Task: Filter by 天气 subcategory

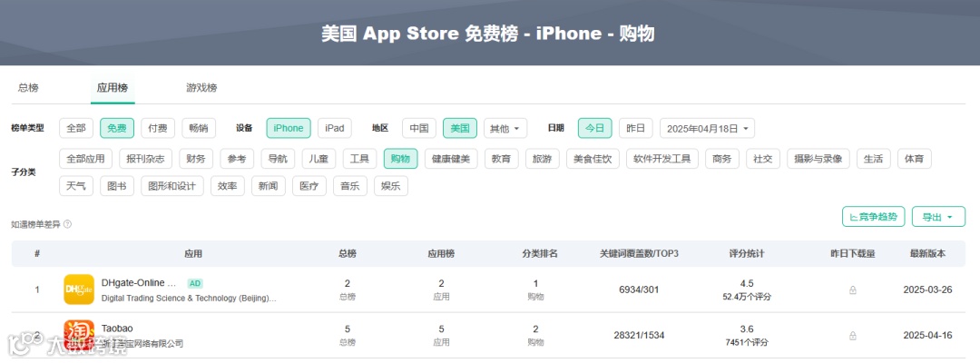Action: click(x=76, y=186)
